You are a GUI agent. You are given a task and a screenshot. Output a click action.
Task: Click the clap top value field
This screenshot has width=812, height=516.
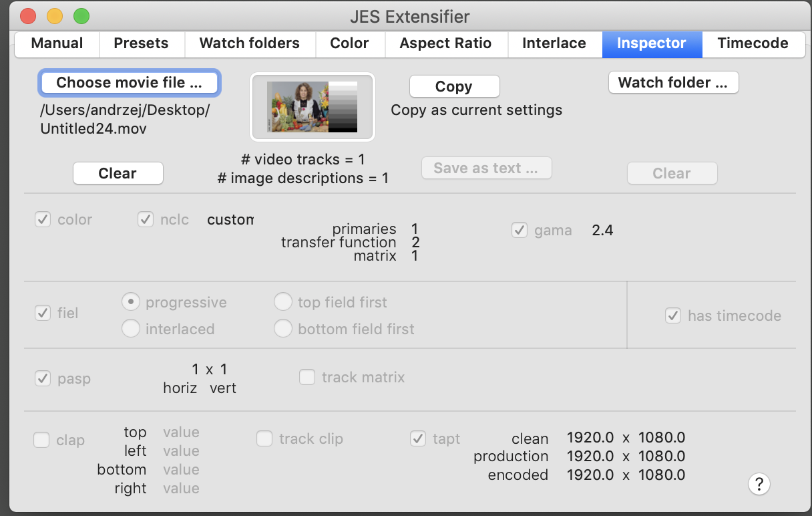(x=181, y=432)
